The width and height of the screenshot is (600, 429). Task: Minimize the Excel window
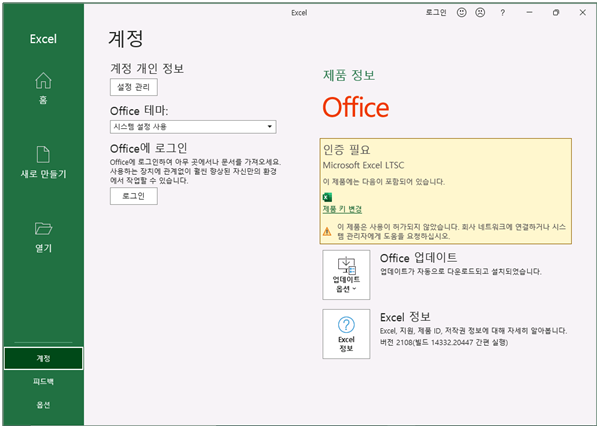point(529,13)
